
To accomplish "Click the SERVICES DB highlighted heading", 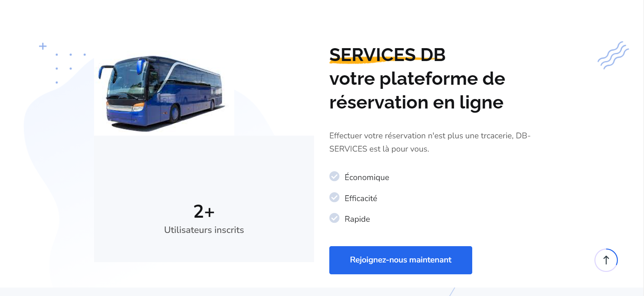I will click(x=387, y=55).
